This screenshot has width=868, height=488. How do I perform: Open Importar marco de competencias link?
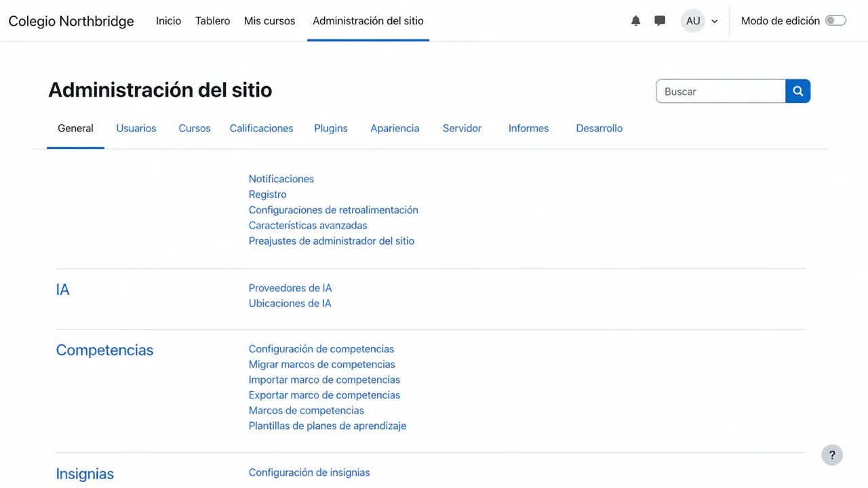click(325, 380)
